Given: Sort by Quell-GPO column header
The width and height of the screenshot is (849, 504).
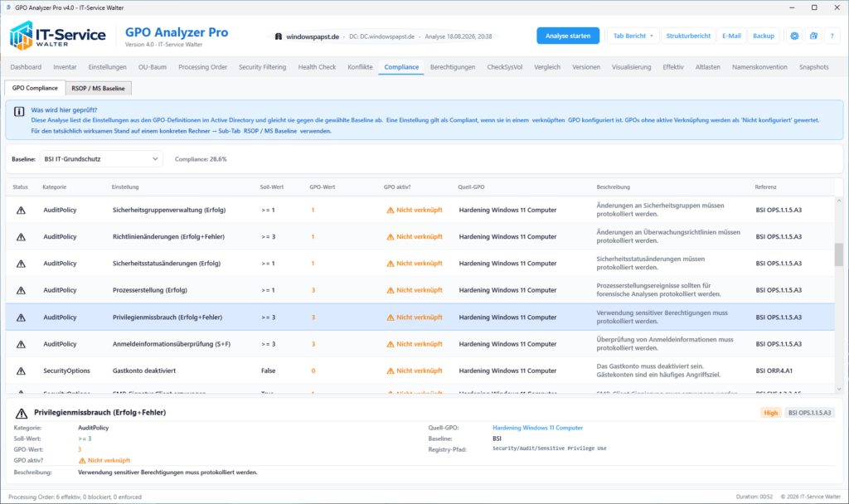Looking at the screenshot, I should pos(471,187).
